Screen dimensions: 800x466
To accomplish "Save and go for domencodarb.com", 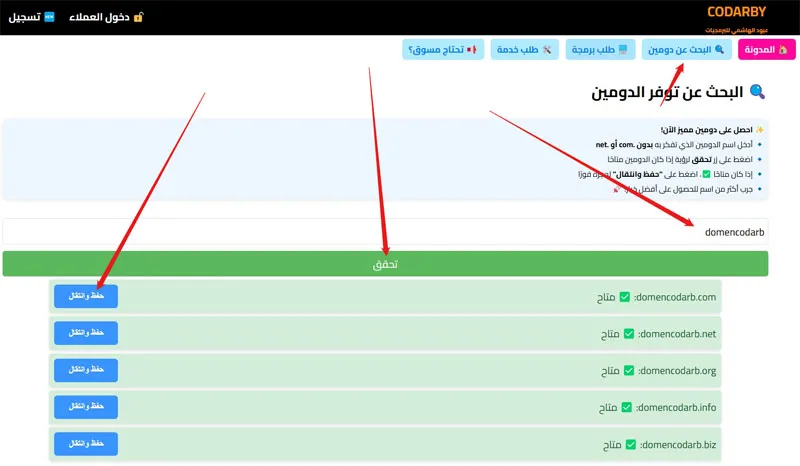I will pyautogui.click(x=86, y=296).
